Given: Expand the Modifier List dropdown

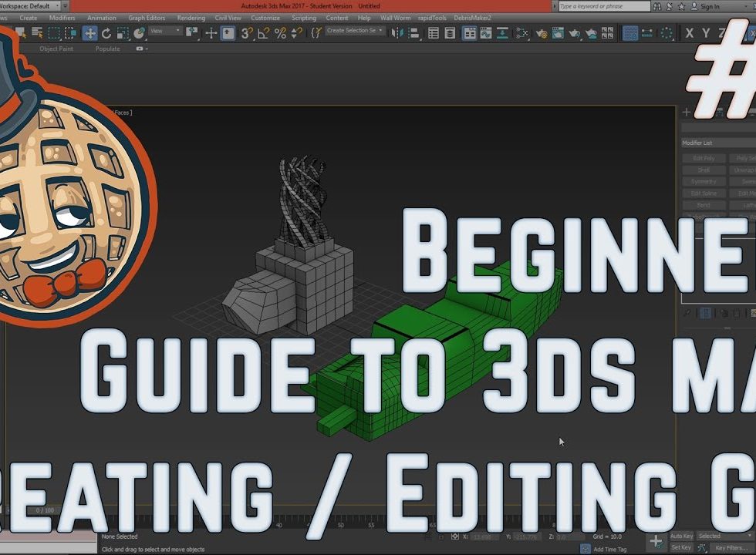Looking at the screenshot, I should click(718, 143).
